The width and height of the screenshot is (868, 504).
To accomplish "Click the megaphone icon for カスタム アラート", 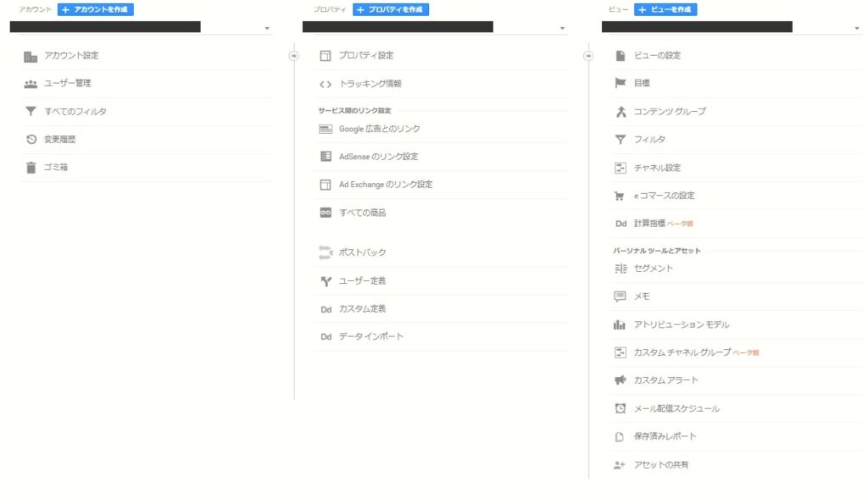I will (620, 380).
